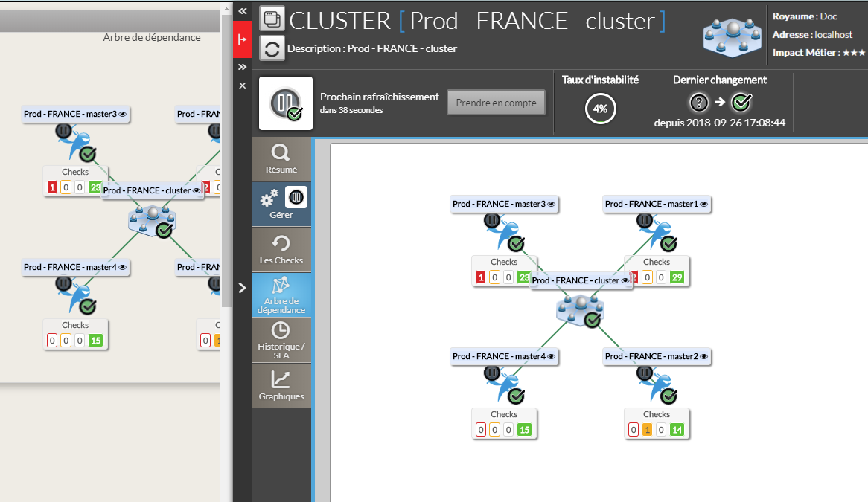868x502 pixels.
Task: Click the refresh icon beside Description
Action: 272,49
